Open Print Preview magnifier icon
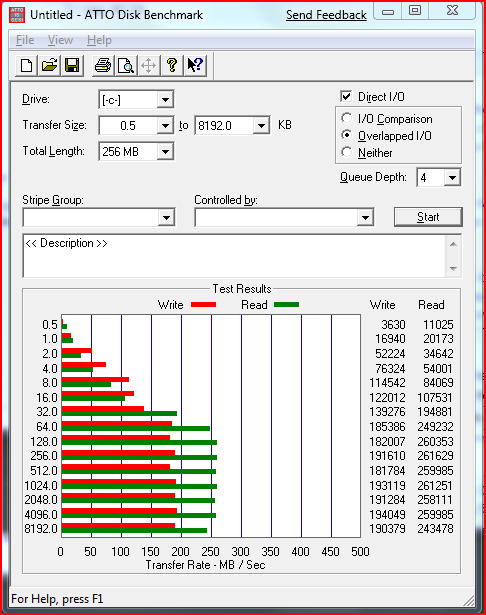Image resolution: width=486 pixels, height=615 pixels. (126, 65)
